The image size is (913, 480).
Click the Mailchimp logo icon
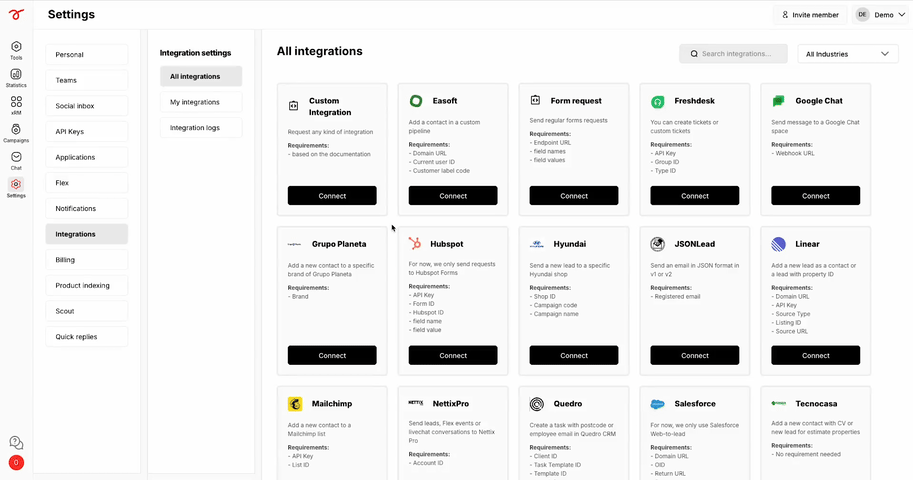295,404
